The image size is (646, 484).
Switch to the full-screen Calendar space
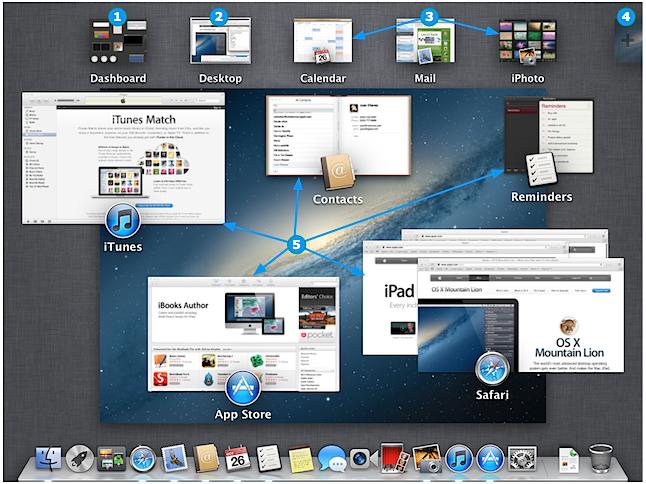(323, 41)
